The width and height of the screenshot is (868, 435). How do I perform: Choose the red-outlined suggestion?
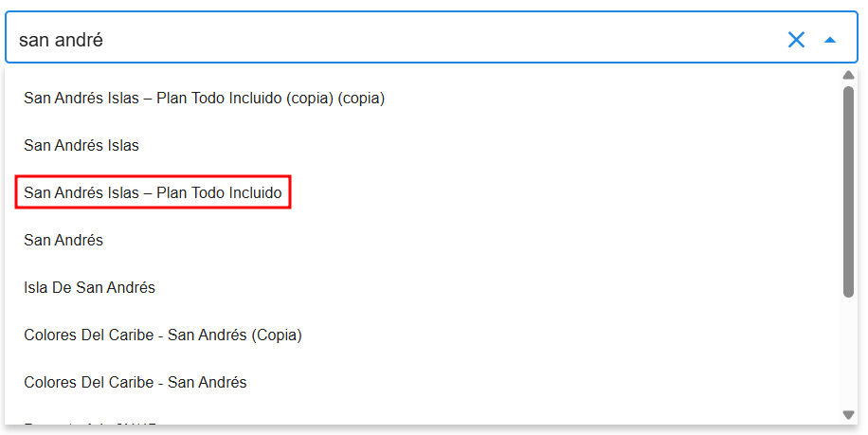[x=153, y=192]
